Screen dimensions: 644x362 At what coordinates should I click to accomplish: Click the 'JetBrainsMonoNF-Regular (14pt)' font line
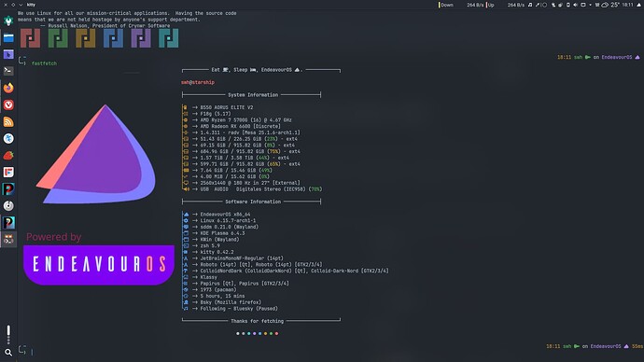[x=242, y=258]
